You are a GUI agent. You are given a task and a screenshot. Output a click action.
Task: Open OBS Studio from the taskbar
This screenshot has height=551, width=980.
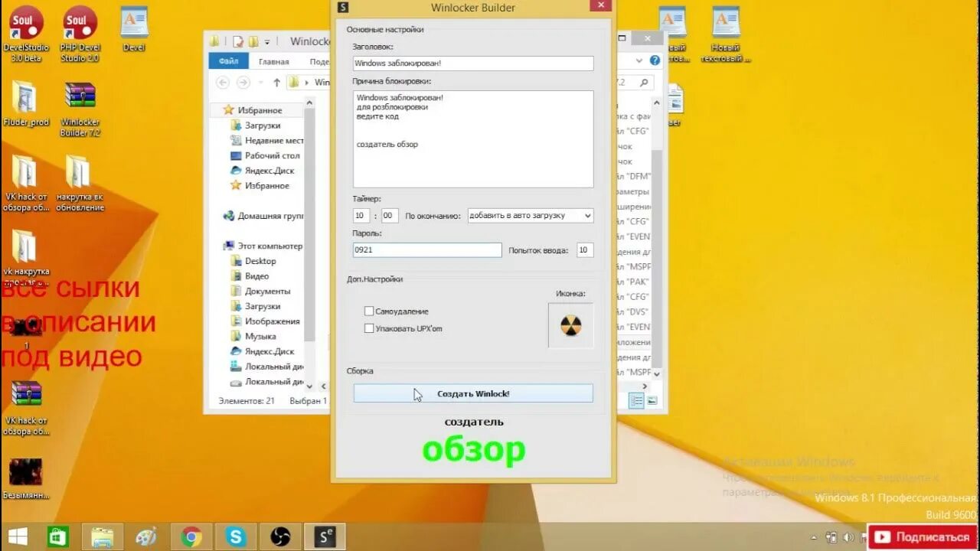tap(280, 536)
